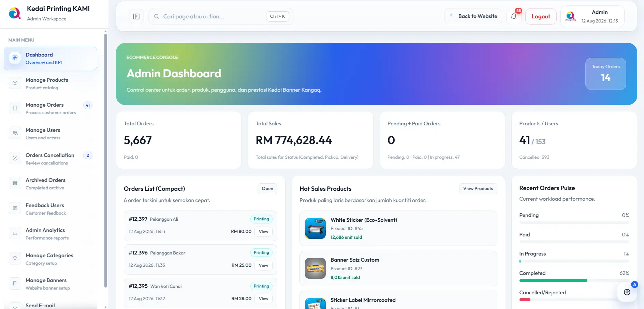This screenshot has width=644, height=309.
Task: Click the sidebar vertical scrollbar
Action: [105, 160]
